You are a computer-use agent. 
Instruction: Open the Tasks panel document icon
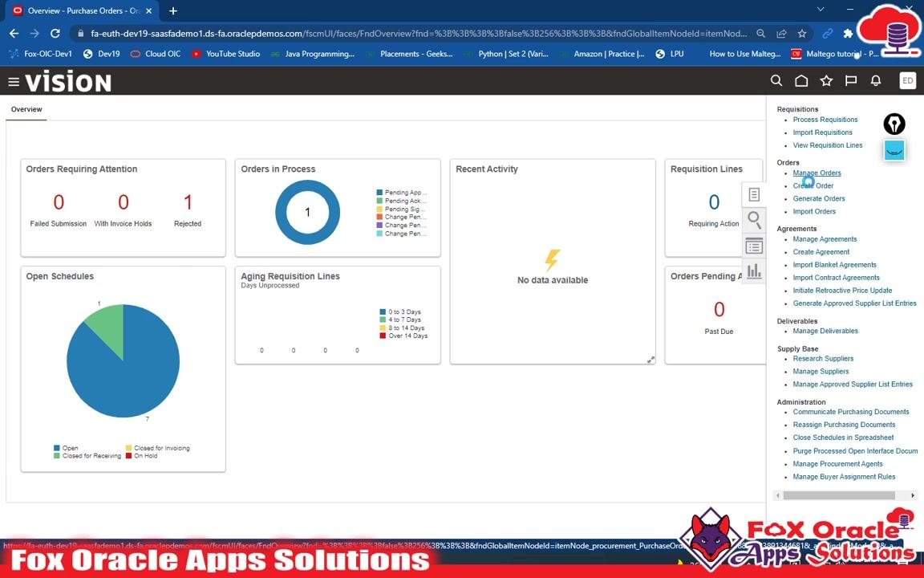(754, 194)
